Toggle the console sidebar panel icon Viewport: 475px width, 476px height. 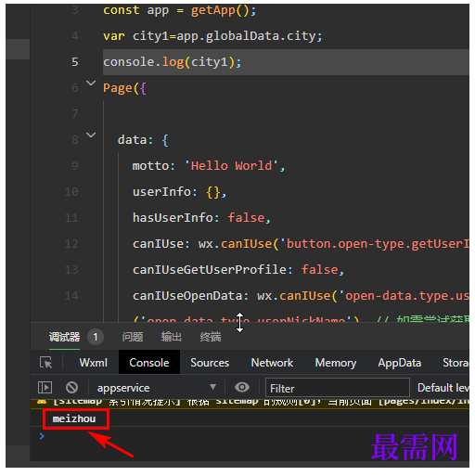click(x=45, y=388)
